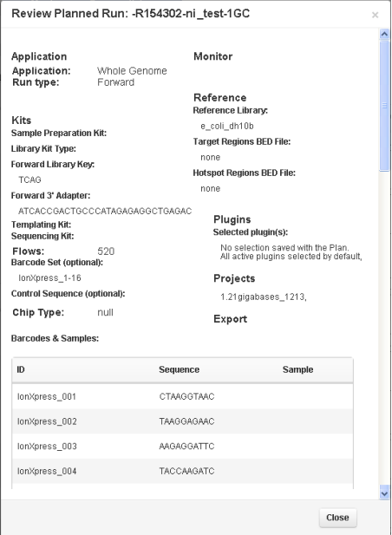Image resolution: width=392 pixels, height=535 pixels.
Task: Click the 1.21gigabases_1213 project name
Action: 264,297
